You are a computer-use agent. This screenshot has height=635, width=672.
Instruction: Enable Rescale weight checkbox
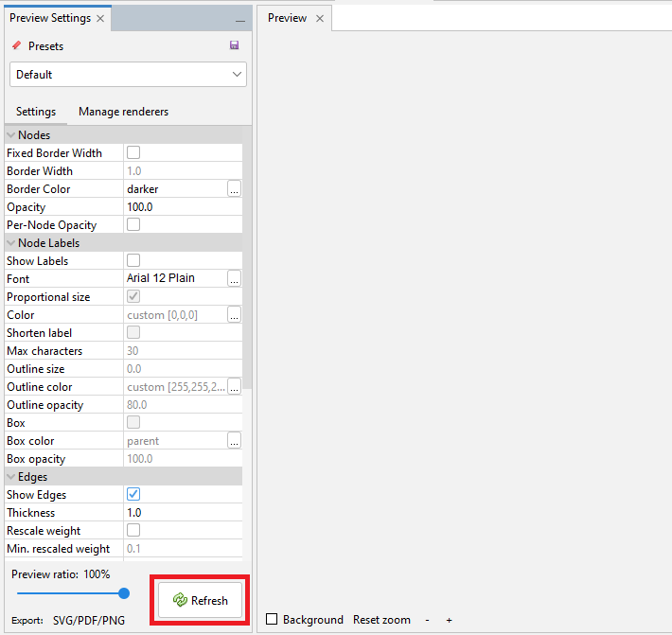[x=133, y=531]
